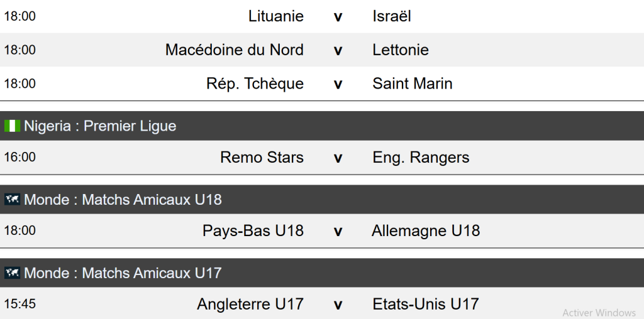The height and width of the screenshot is (319, 644).
Task: Click the Nigeria flag icon
Action: click(x=12, y=126)
